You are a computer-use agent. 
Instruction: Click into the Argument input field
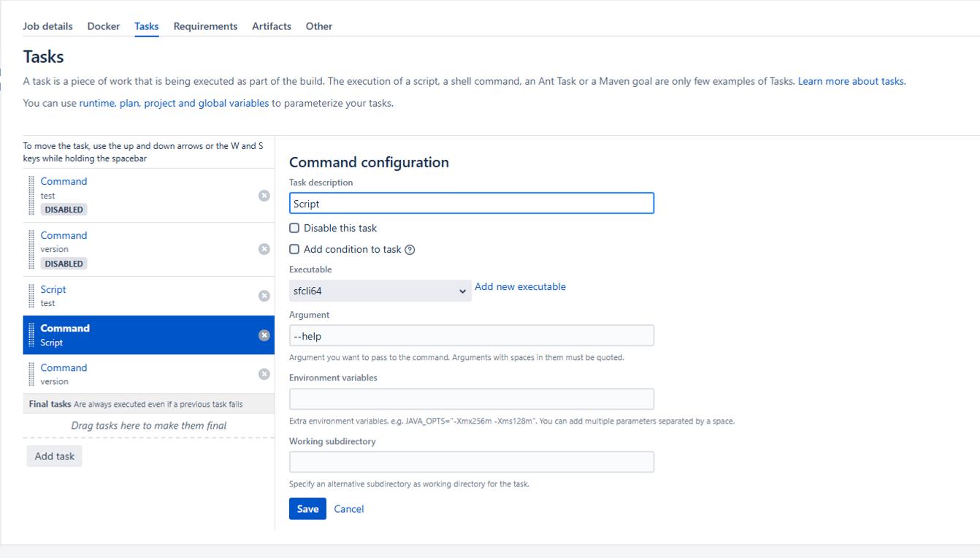[x=471, y=336]
